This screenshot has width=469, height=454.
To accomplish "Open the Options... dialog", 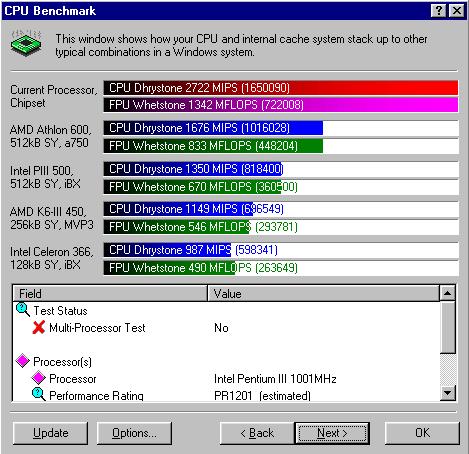I will point(134,433).
